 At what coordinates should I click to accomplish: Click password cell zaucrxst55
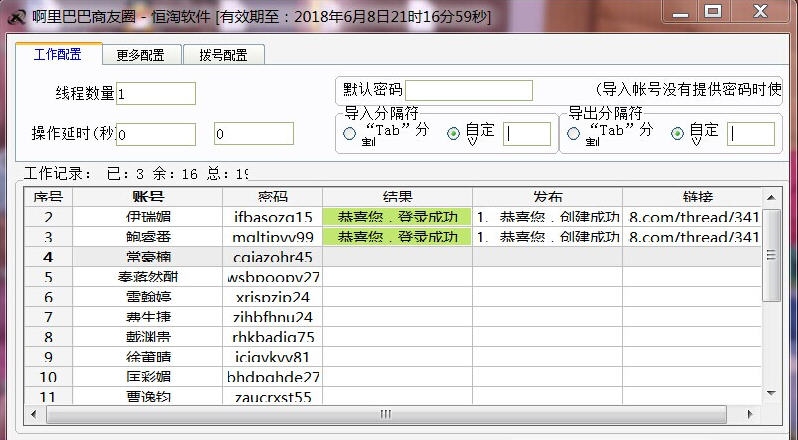point(272,396)
